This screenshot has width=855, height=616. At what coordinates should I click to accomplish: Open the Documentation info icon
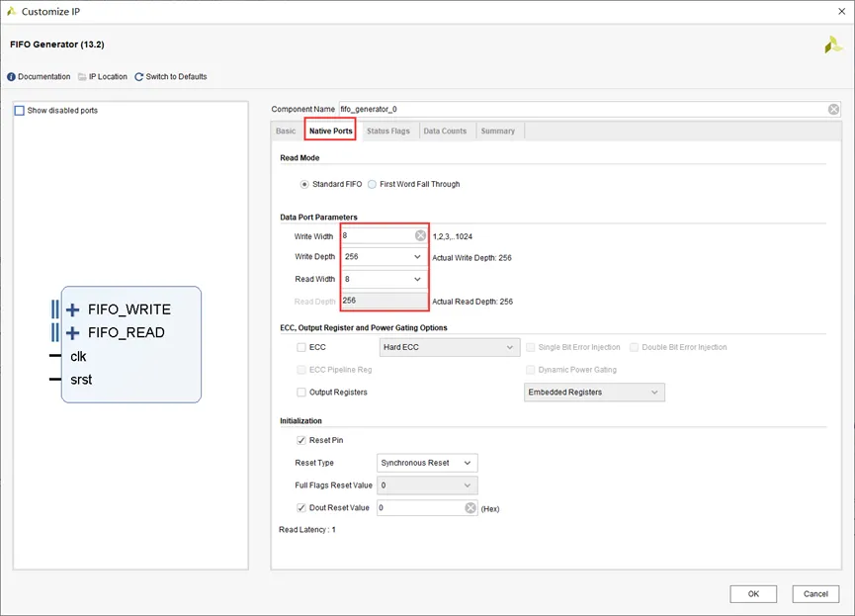11,77
